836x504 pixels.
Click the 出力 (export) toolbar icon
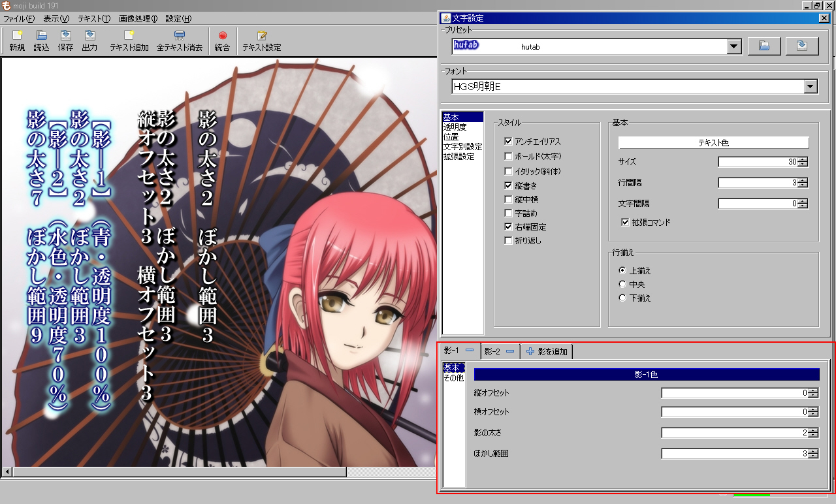[x=89, y=41]
